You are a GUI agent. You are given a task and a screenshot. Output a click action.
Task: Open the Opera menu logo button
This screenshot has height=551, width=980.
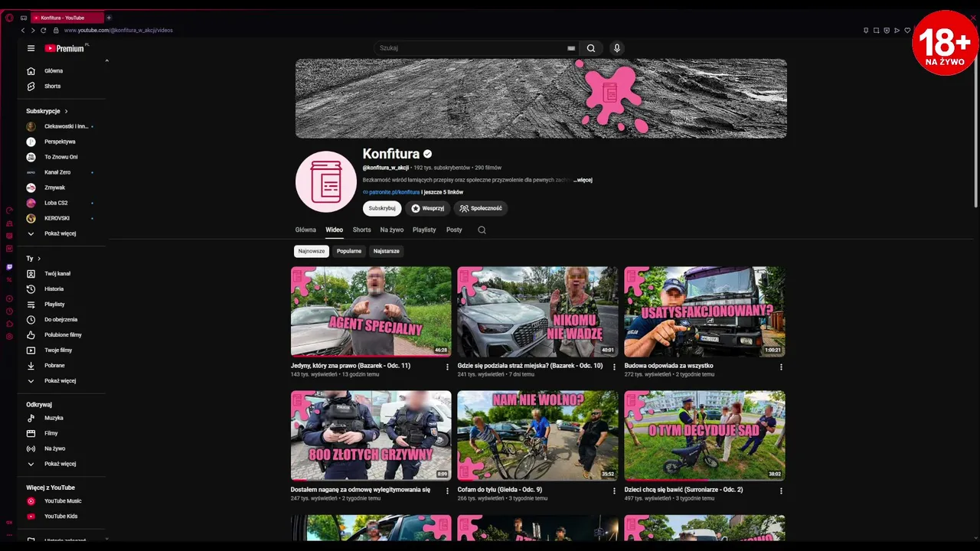click(x=9, y=18)
